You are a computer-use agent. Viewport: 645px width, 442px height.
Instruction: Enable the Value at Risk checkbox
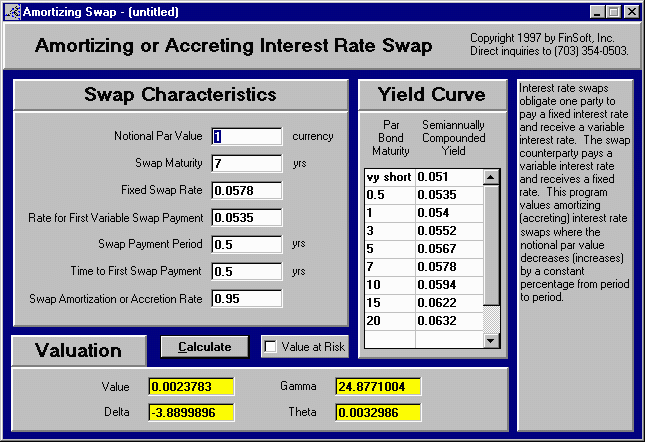click(270, 347)
